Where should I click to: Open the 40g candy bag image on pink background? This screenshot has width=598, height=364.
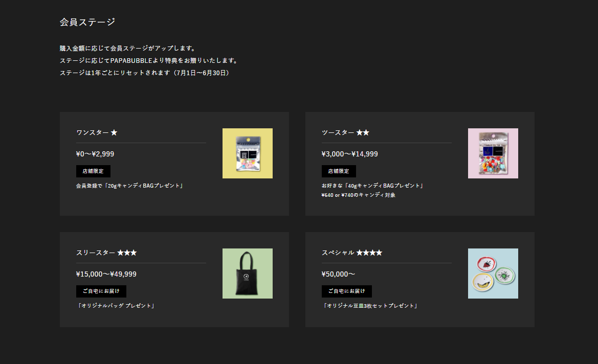click(x=493, y=153)
